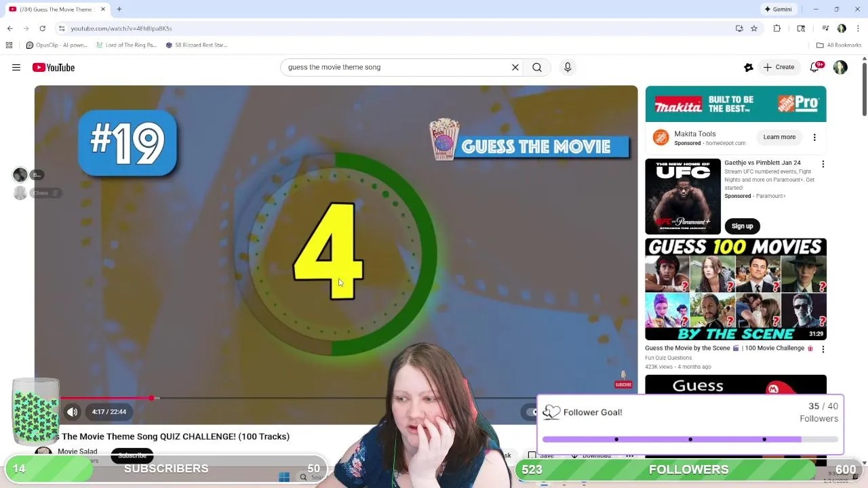Click the icon left of Create
Image resolution: width=868 pixels, height=488 pixels.
point(749,67)
